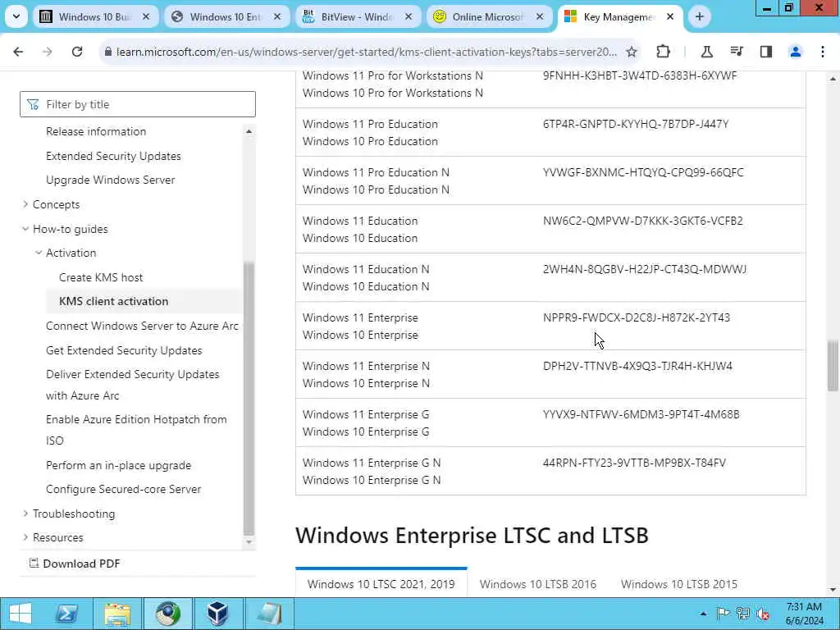Click the Download PDF button
The image size is (840, 630).
pos(75,563)
